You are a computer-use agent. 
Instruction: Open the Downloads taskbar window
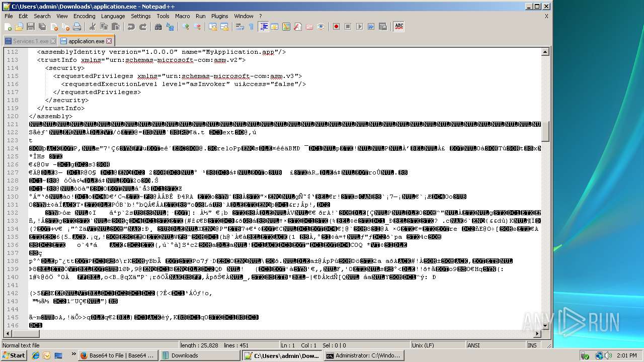point(200,355)
